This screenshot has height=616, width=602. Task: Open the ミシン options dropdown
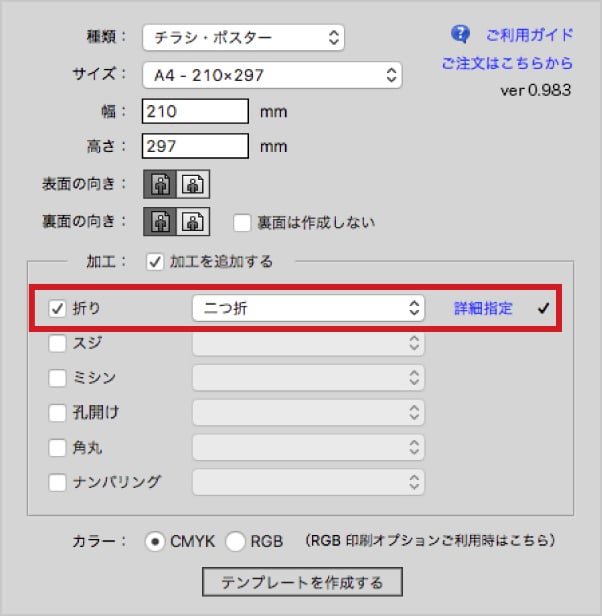308,378
